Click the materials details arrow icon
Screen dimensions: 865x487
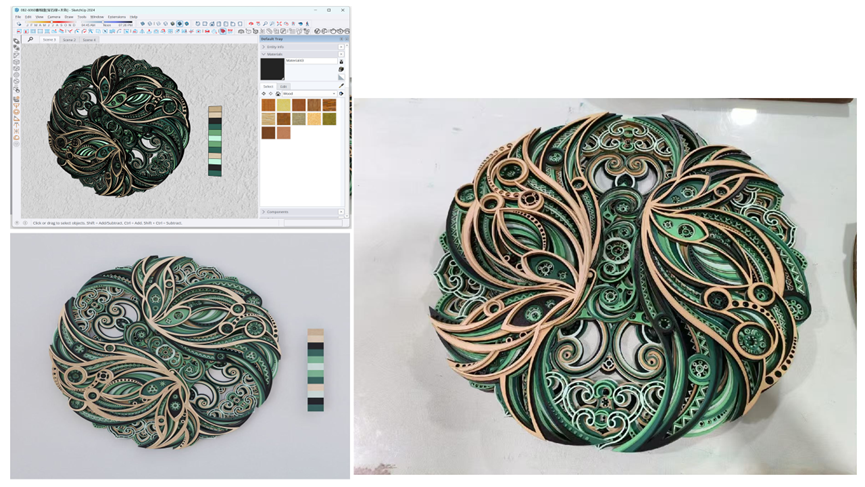tap(341, 94)
